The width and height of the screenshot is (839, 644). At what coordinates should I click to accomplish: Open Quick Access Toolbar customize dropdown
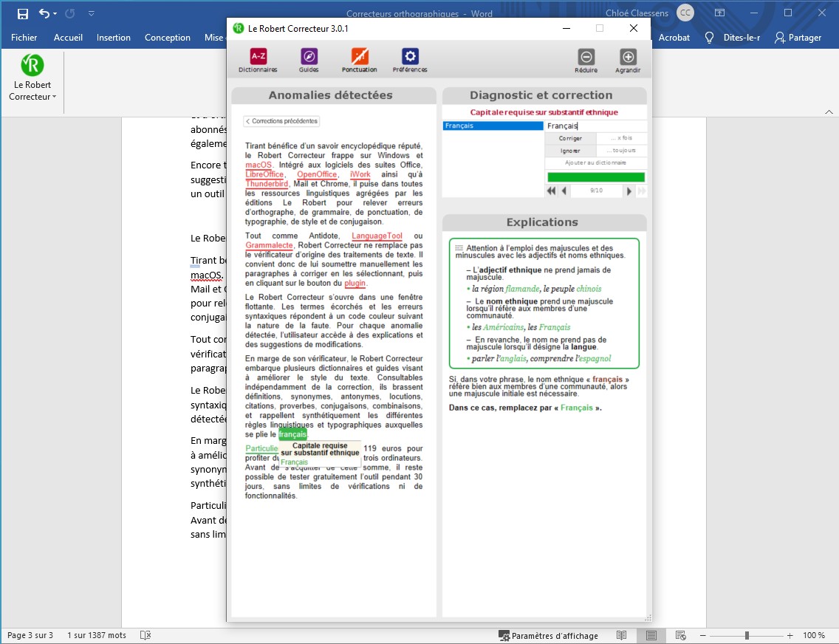(x=91, y=13)
